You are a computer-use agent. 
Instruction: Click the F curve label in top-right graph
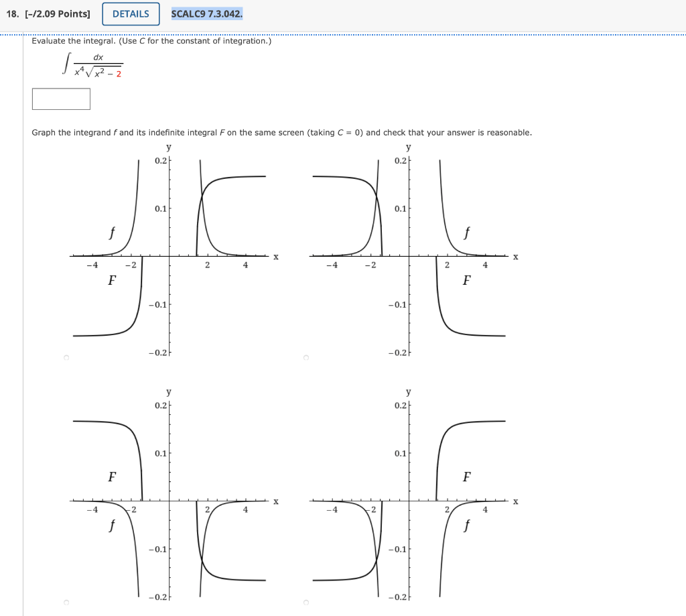point(467,281)
